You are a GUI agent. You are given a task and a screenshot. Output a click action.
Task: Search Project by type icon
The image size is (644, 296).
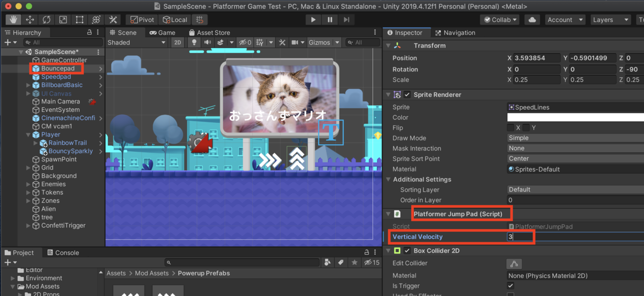coord(327,263)
